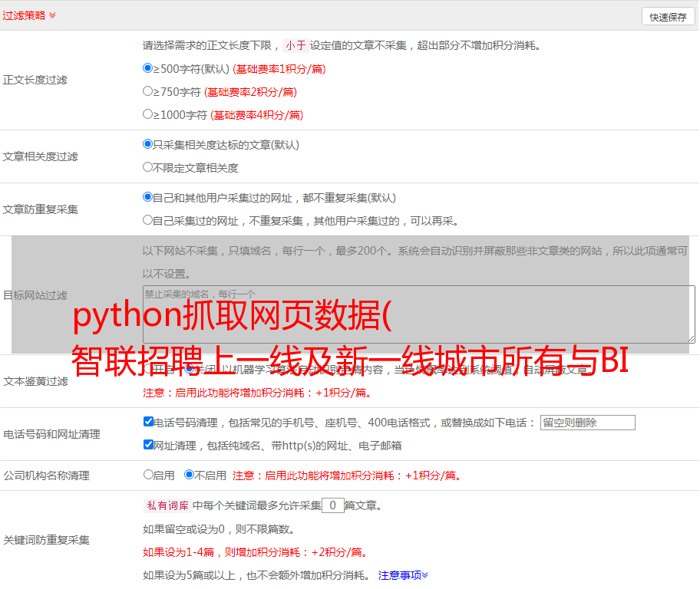
Task: Select 自己和其他用户采集过的网址 radio option
Action: [x=147, y=197]
